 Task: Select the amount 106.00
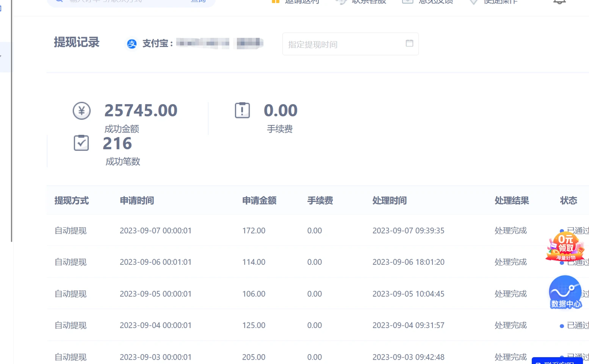pyautogui.click(x=253, y=294)
